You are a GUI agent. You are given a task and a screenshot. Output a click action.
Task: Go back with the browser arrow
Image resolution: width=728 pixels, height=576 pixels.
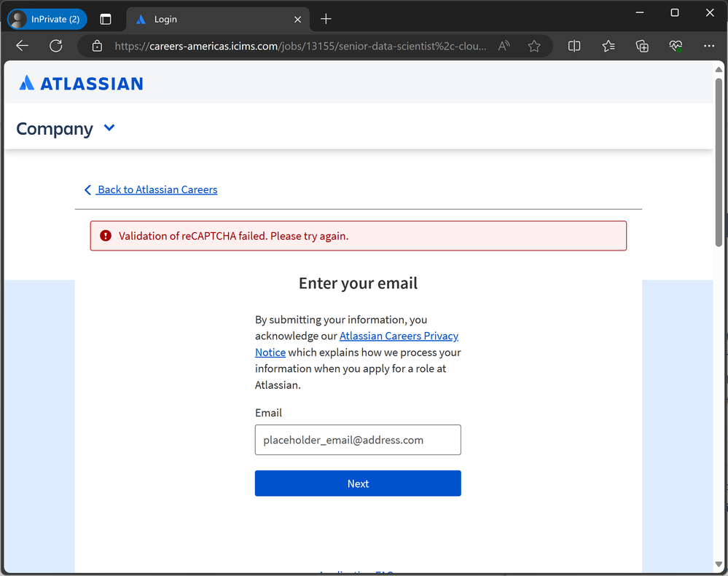click(x=23, y=46)
